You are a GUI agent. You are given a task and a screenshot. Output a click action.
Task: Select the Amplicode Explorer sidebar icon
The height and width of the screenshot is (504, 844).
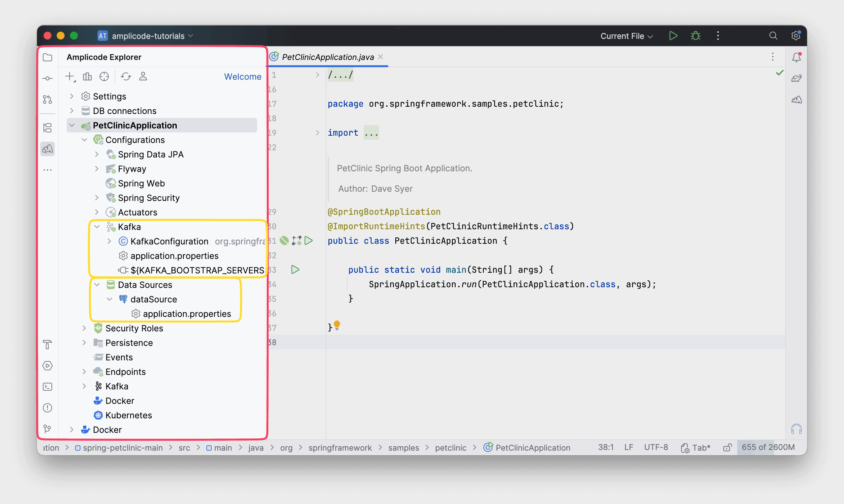pos(47,149)
